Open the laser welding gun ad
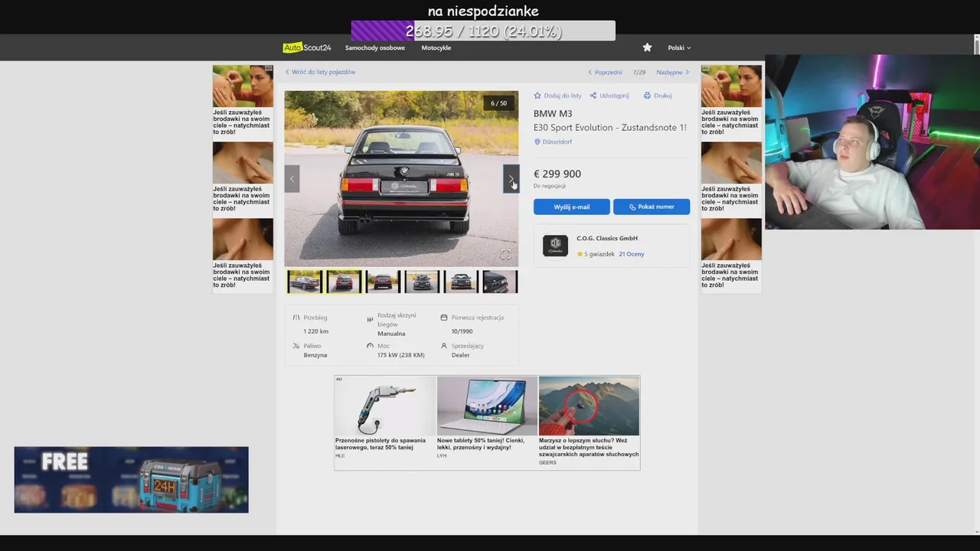 [x=385, y=418]
